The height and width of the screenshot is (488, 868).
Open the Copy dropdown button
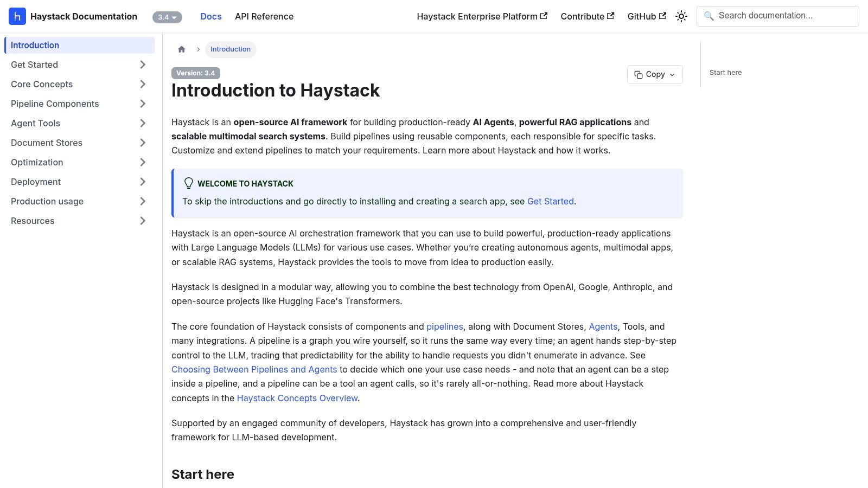[655, 74]
